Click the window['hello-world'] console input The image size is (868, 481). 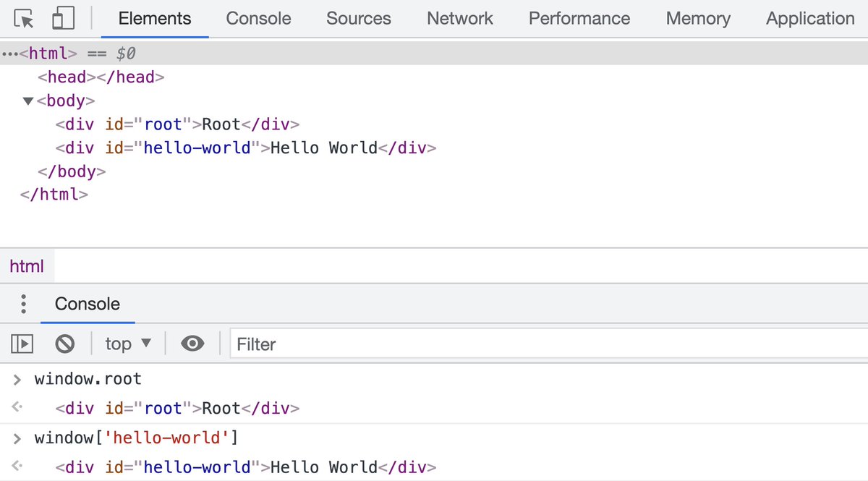click(137, 438)
